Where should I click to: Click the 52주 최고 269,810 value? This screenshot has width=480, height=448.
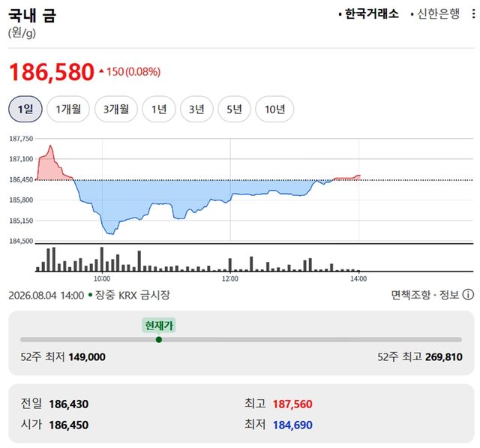[x=443, y=357]
